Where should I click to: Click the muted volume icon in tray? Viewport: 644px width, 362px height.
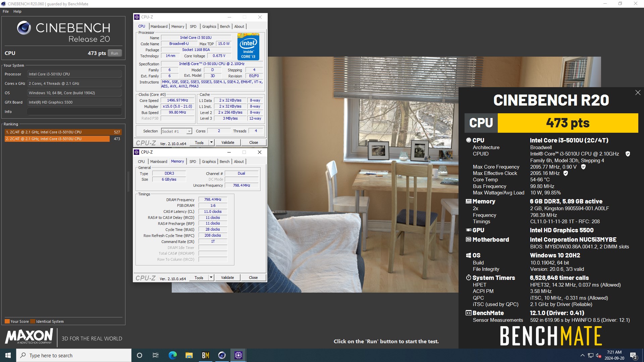pos(598,355)
